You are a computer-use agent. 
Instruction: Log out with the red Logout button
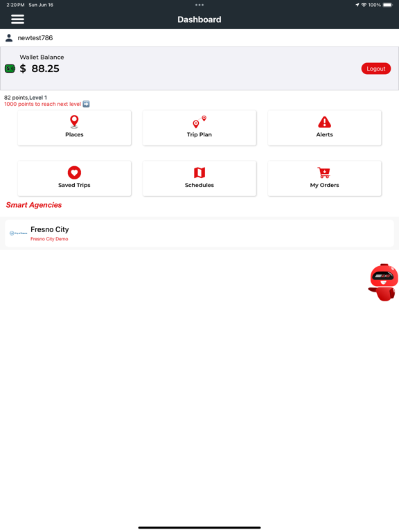point(376,69)
